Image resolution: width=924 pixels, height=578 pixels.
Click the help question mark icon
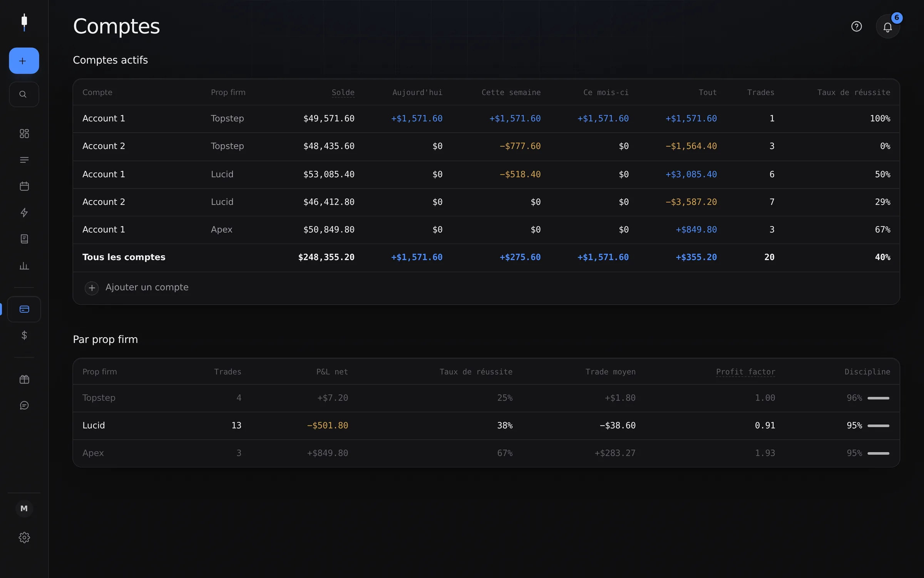tap(857, 27)
